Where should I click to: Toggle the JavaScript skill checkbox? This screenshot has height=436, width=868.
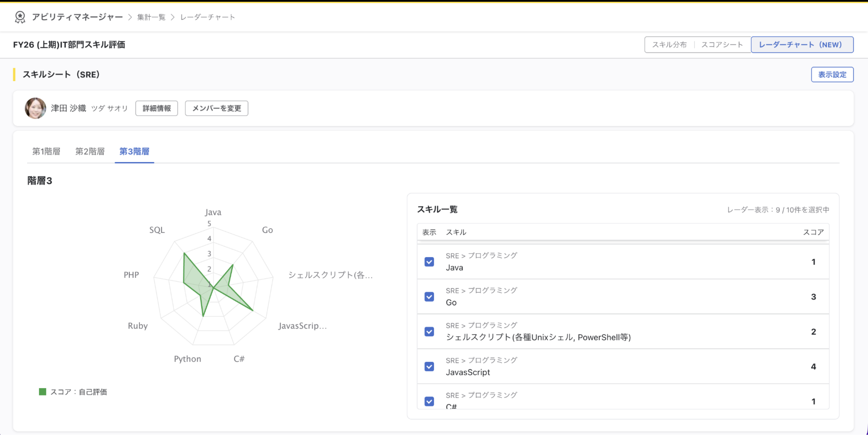(429, 367)
